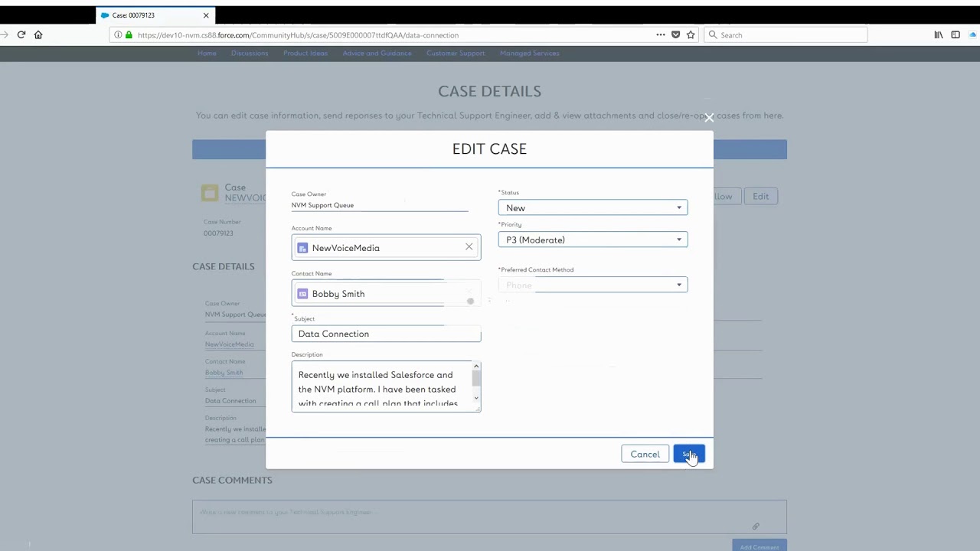Click the contact icon beside Bobby Smith
The width and height of the screenshot is (980, 551).
[302, 294]
